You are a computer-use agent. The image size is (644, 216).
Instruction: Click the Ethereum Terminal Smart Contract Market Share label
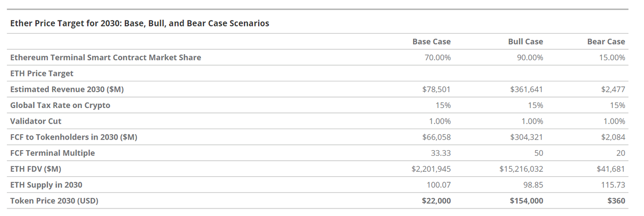tap(106, 57)
